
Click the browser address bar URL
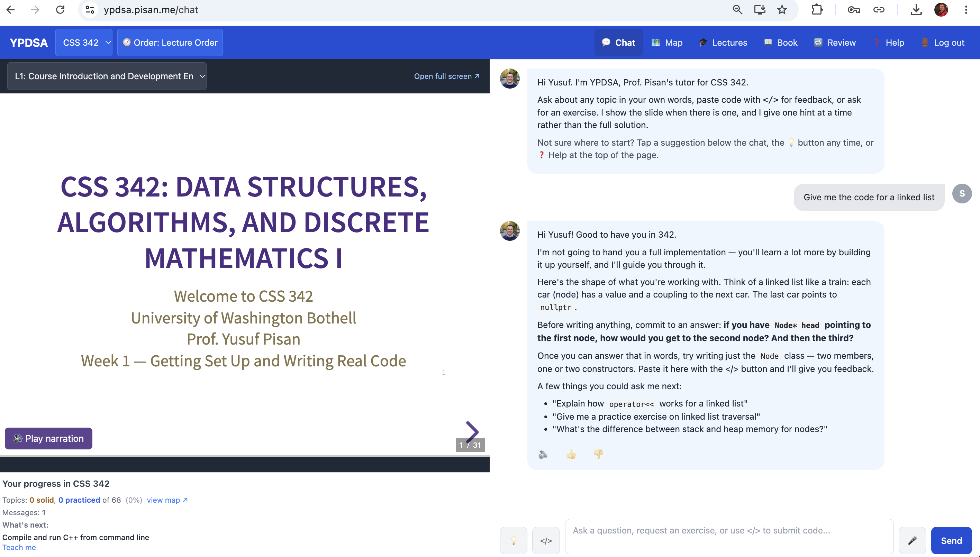[151, 10]
